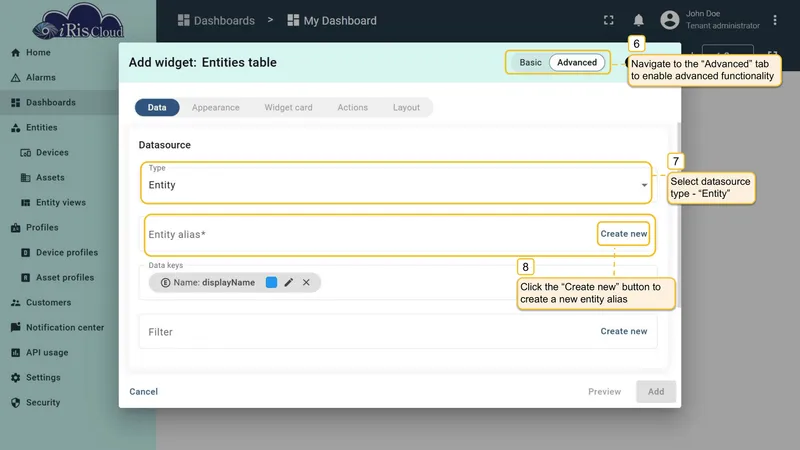
Task: Click the Entity views icon
Action: click(x=26, y=203)
